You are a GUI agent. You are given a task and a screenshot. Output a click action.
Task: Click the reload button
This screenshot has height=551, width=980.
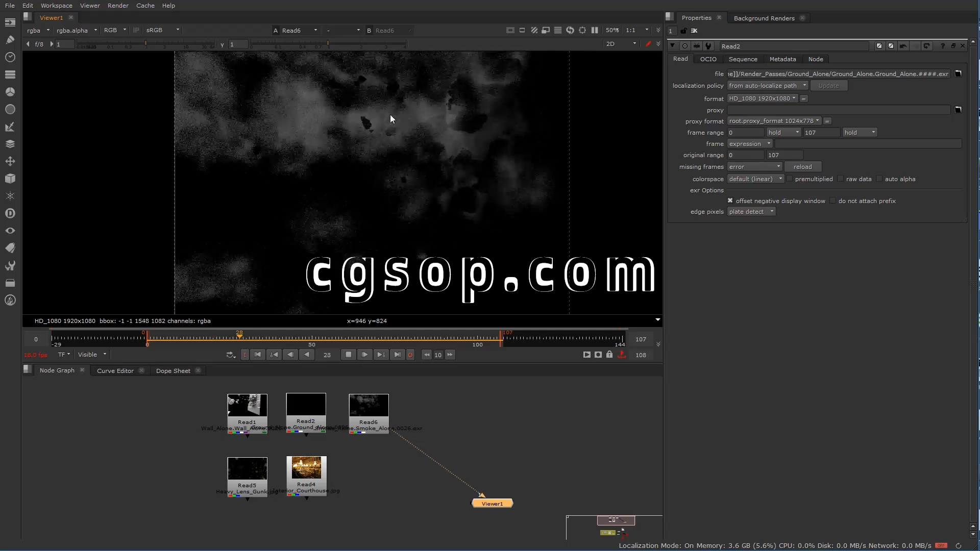point(802,167)
